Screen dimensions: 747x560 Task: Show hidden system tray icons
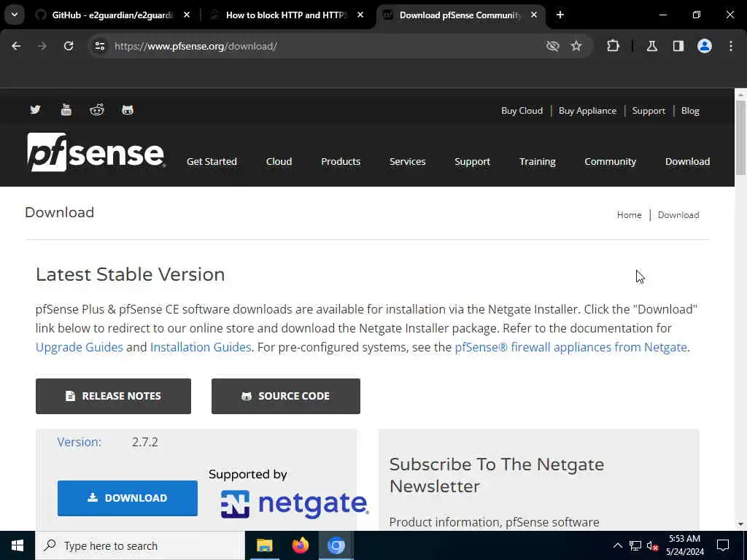coord(617,545)
